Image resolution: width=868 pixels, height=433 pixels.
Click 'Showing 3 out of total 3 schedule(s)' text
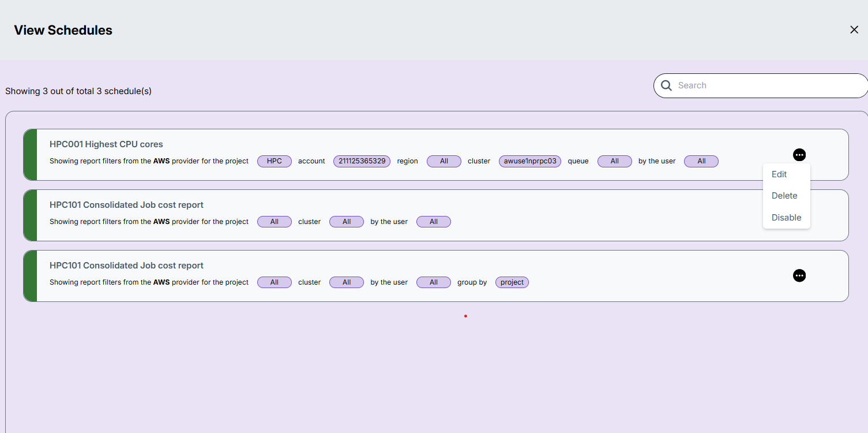coord(78,91)
